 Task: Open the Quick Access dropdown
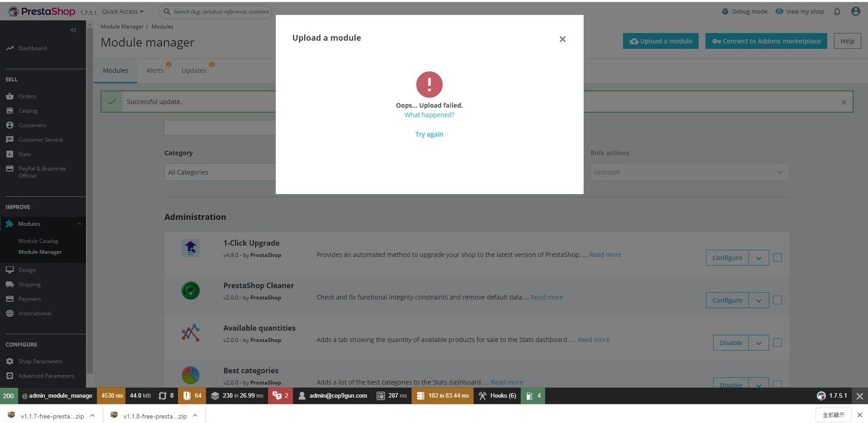123,11
